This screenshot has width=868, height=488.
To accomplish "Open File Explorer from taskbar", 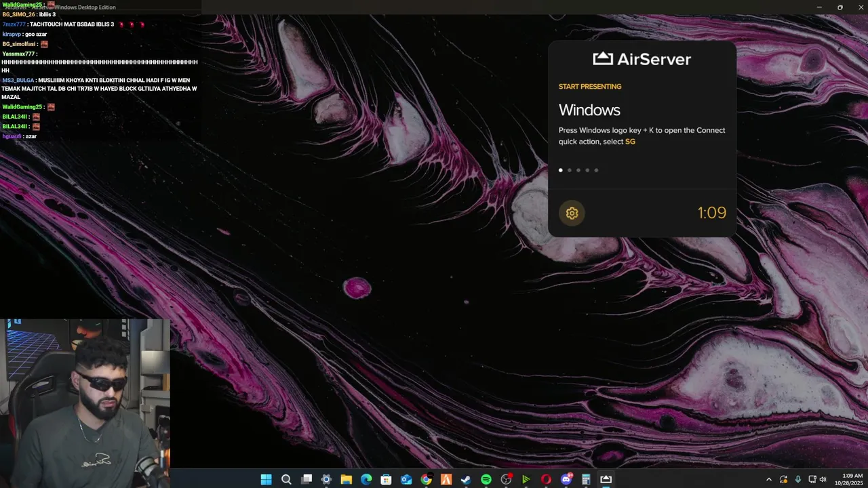I will 346,479.
